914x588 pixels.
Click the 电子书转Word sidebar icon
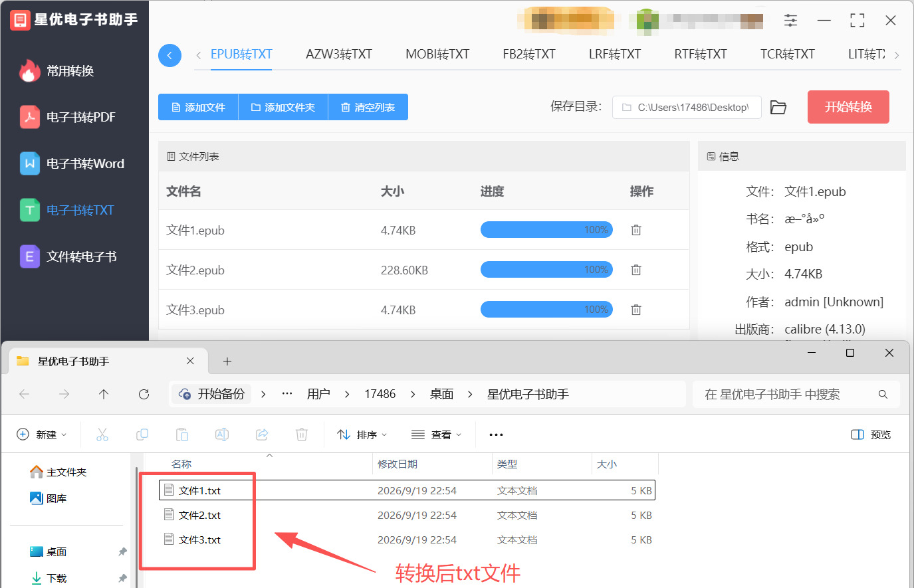click(29, 163)
